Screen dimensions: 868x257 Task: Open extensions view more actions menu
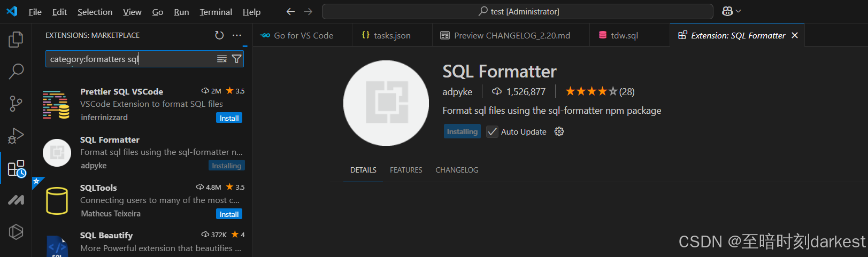point(237,35)
